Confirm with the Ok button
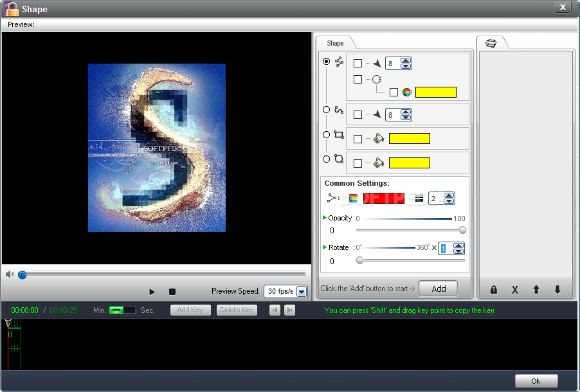580x392 pixels. [536, 381]
